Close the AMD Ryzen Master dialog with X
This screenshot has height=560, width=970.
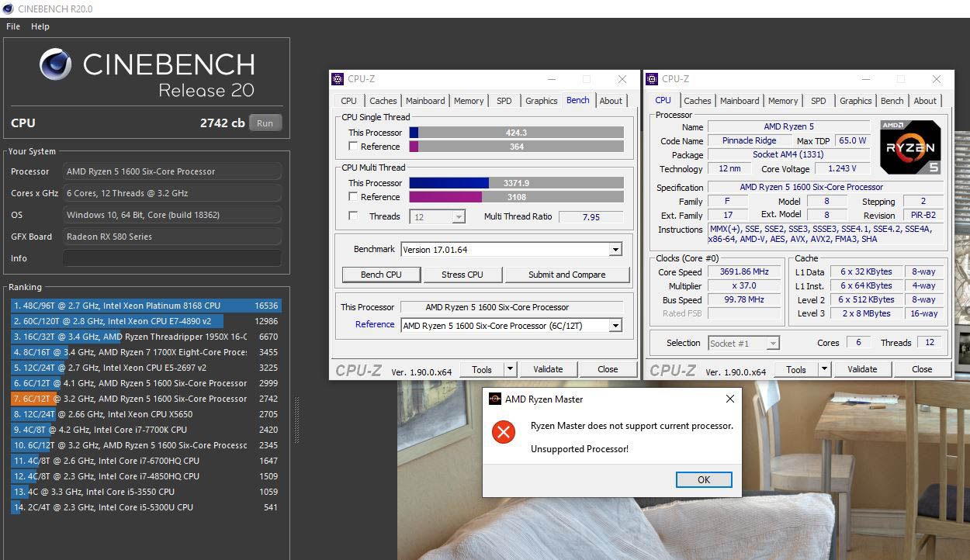(729, 399)
